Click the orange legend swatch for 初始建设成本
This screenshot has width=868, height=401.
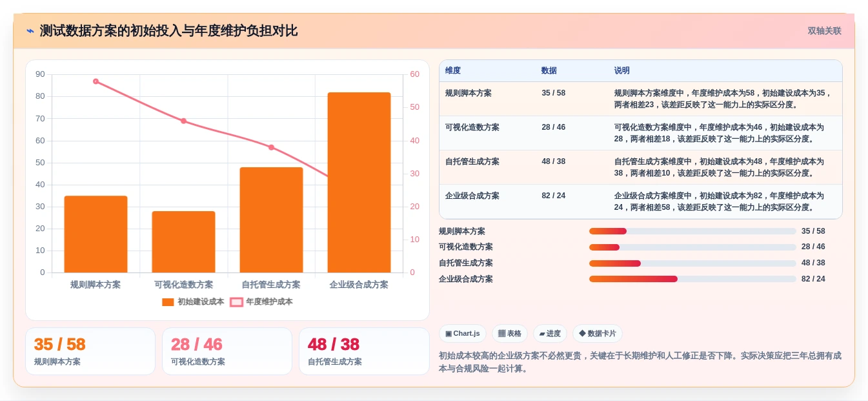click(168, 302)
